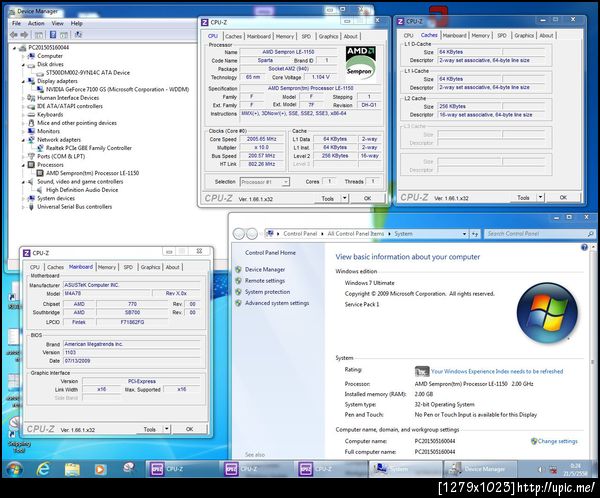
Task: Open Windows Media Player from taskbar
Action: 100,469
